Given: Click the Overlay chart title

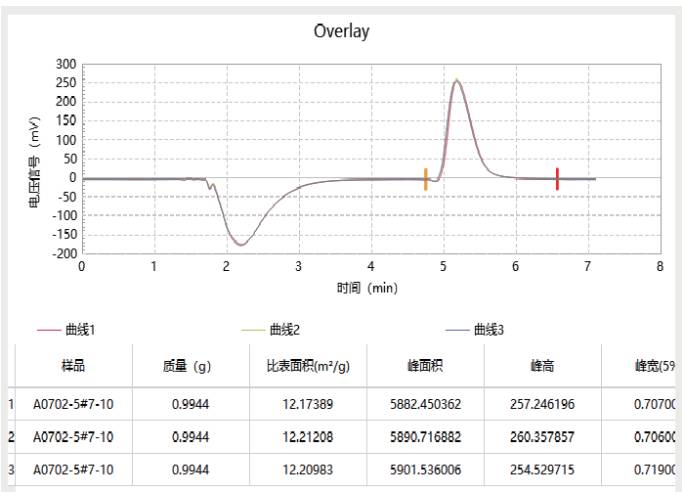Looking at the screenshot, I should [x=342, y=31].
